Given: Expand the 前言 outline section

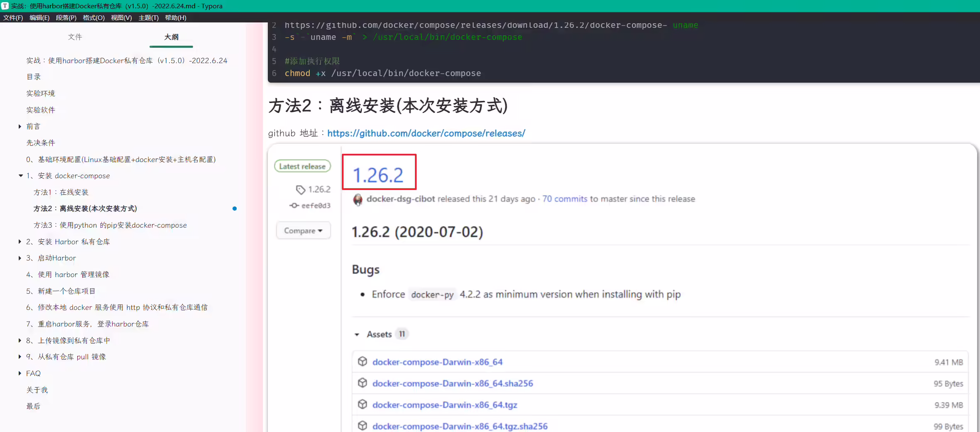Looking at the screenshot, I should 20,126.
